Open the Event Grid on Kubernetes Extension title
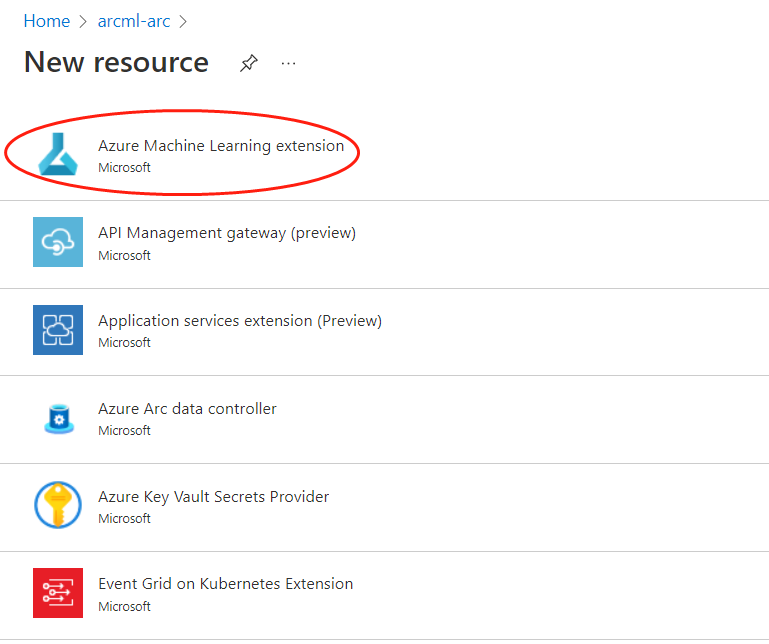 (x=225, y=584)
